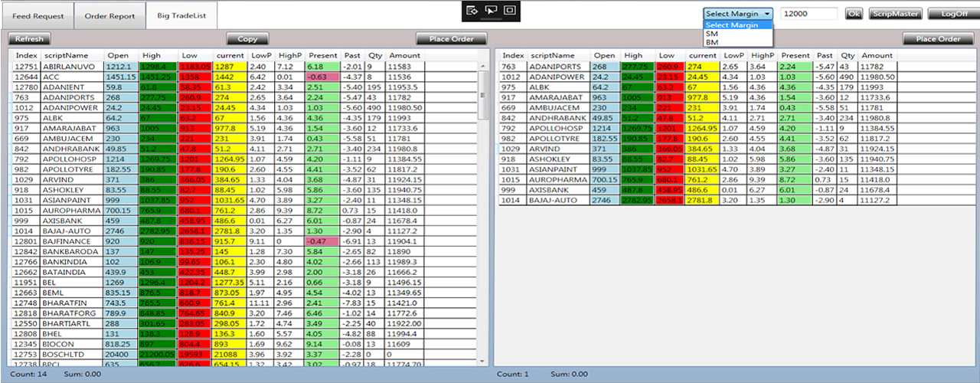Click the first icon in the dark floating toolbar

(472, 10)
